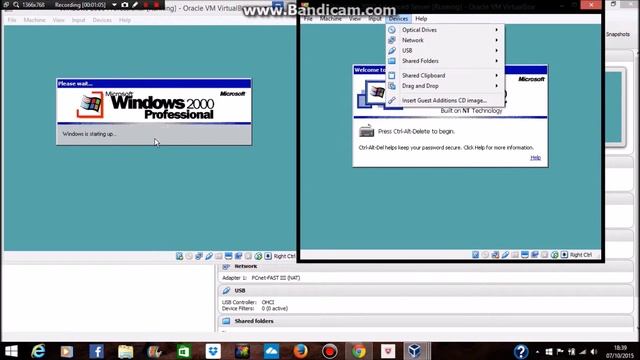Click hard disk indicator in right VM status bar
The height and width of the screenshot is (360, 640).
(x=476, y=255)
